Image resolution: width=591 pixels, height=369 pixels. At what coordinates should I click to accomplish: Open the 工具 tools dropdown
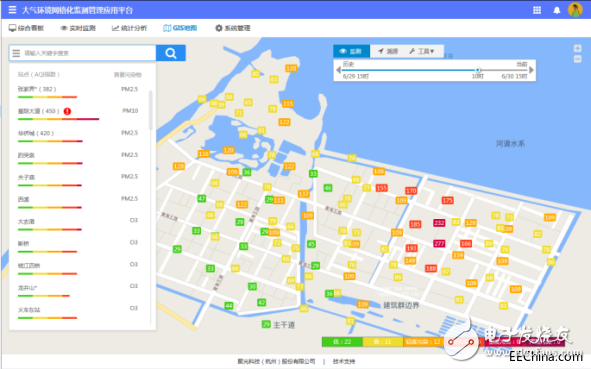pyautogui.click(x=422, y=51)
